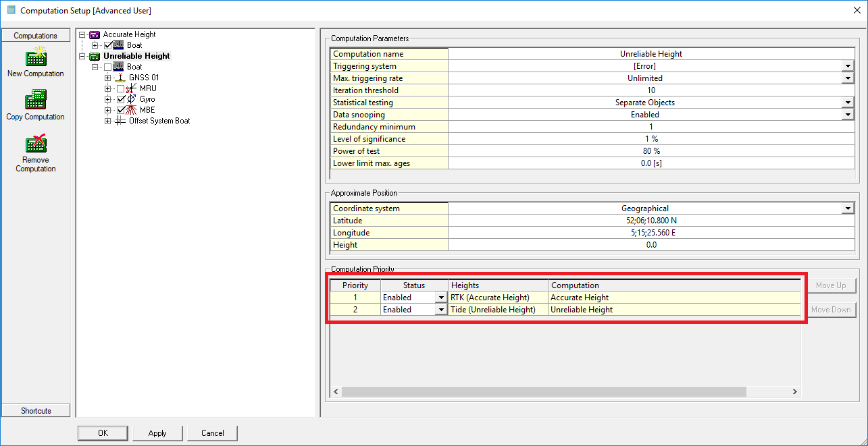Click the New Computation icon
This screenshot has width=868, height=446.
pos(35,57)
